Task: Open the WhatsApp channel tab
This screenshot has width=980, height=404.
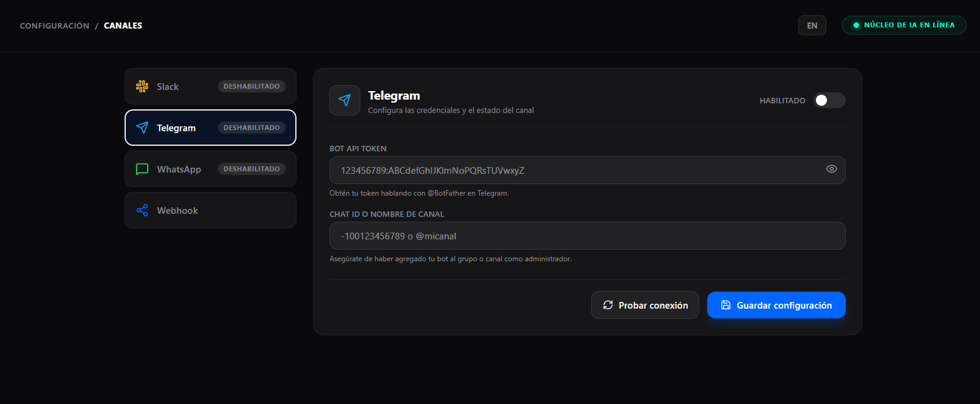Action: coord(210,169)
